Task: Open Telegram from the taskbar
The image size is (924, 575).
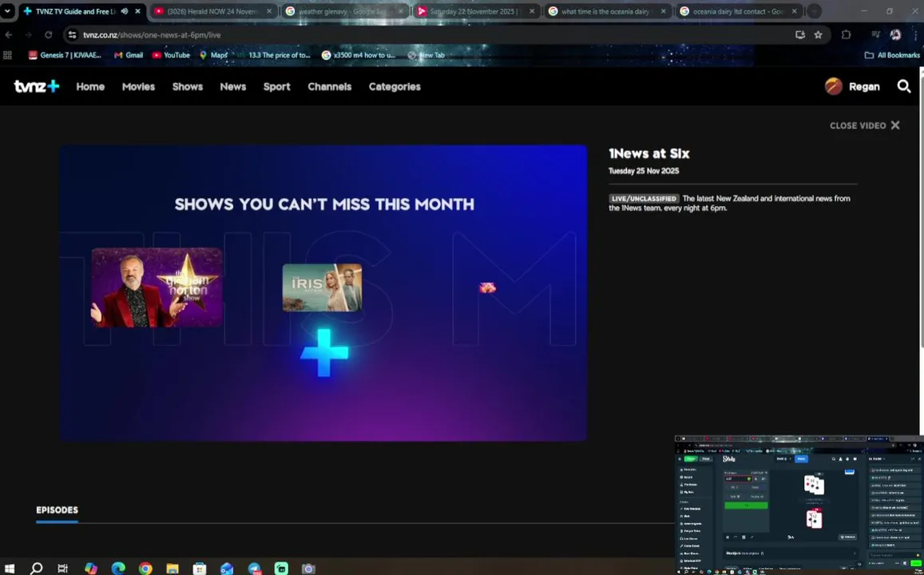Action: tap(254, 569)
